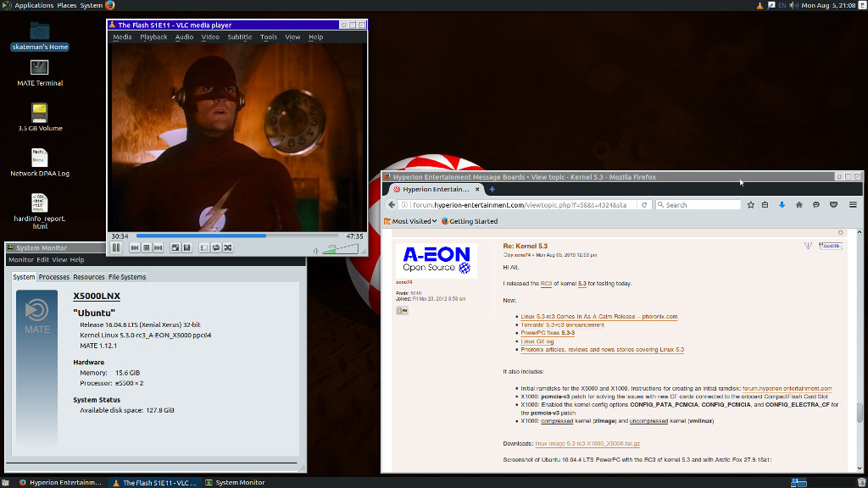Stop playback in VLC
The image size is (868, 488).
[x=146, y=248]
